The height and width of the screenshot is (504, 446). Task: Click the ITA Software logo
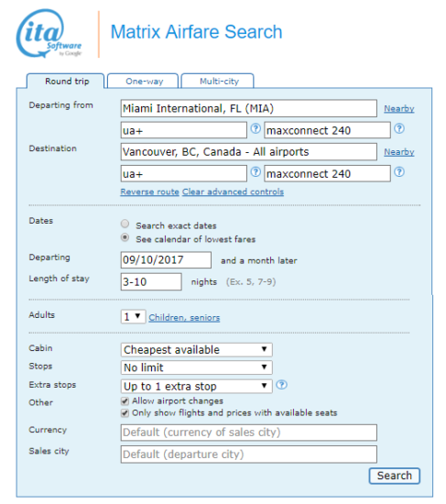click(x=49, y=34)
